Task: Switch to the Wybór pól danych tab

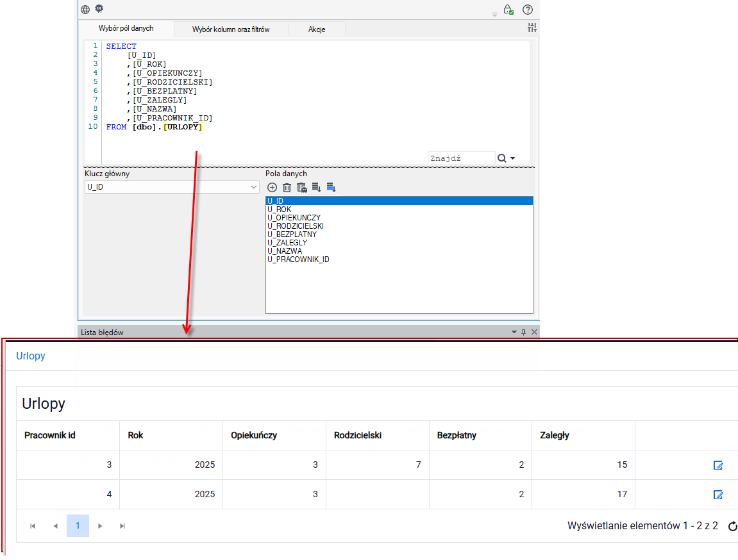Action: [x=126, y=28]
